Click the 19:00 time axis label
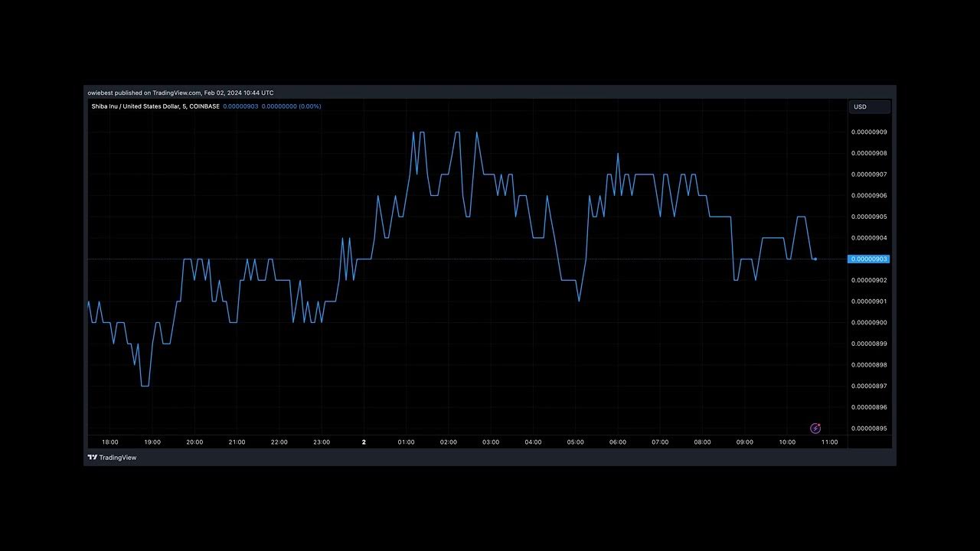980x551 pixels. click(x=152, y=442)
